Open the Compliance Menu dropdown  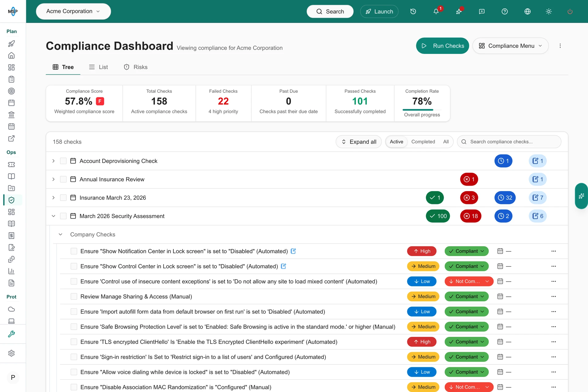[510, 46]
